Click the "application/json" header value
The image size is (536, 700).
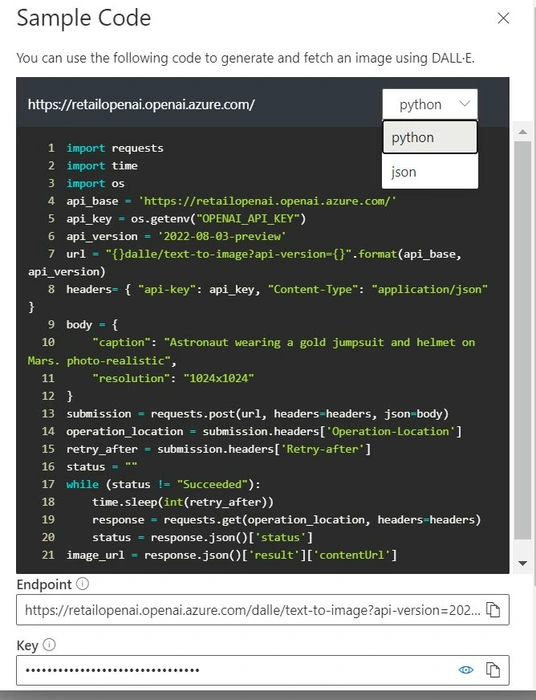point(430,289)
